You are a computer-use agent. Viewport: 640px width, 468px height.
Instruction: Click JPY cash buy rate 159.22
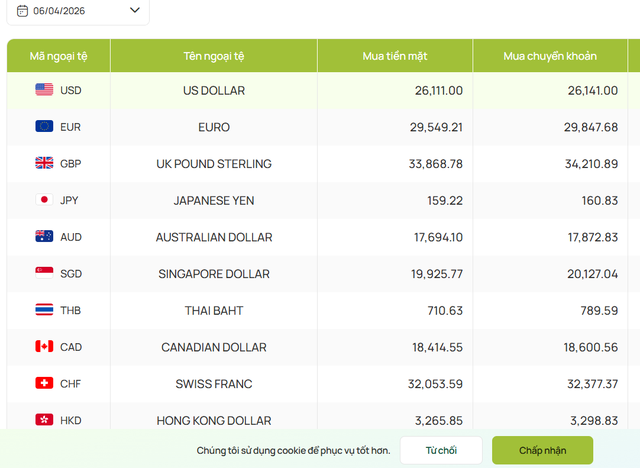(x=445, y=201)
